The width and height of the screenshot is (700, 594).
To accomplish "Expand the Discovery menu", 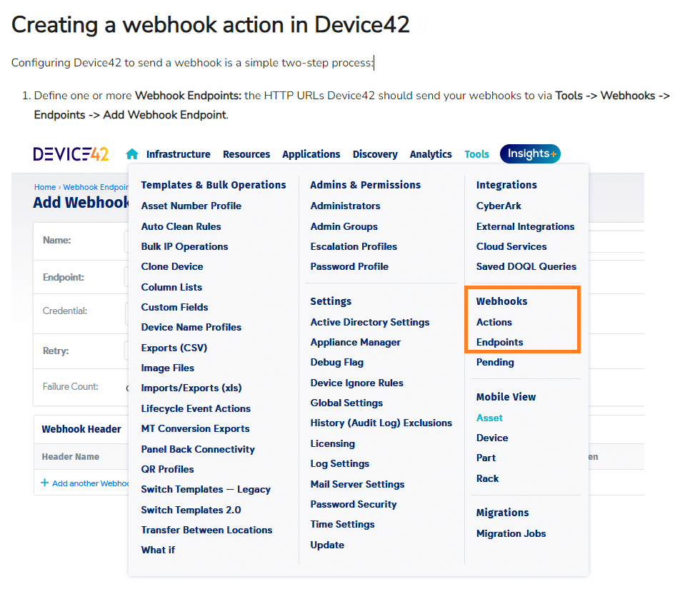I will tap(375, 154).
